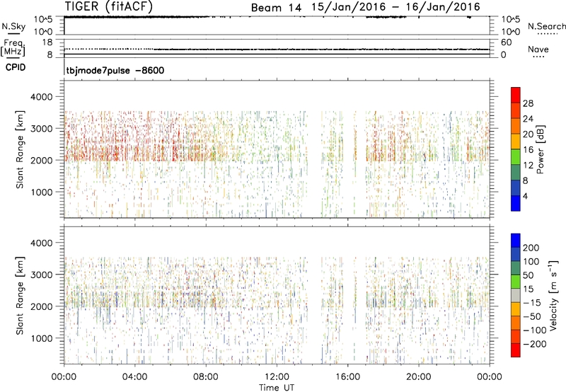
Task: Click the 08:00 time axis label
Action: coord(206,377)
